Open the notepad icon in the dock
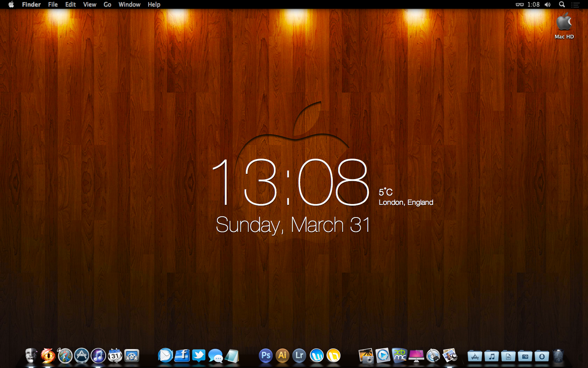The height and width of the screenshot is (368, 588). [232, 356]
